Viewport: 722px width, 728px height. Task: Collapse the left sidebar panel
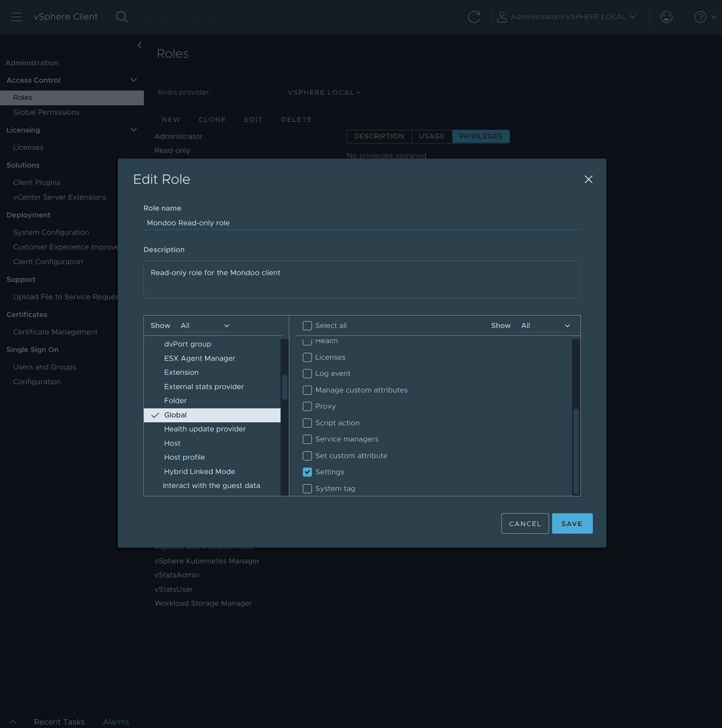pos(139,45)
